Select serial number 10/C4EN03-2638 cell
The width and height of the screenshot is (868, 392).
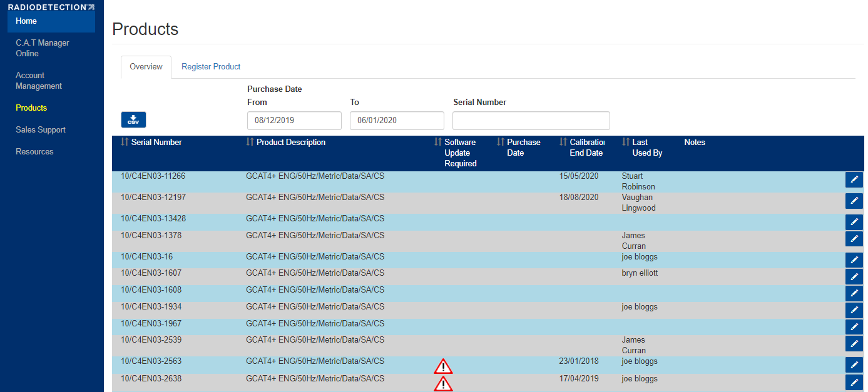click(151, 379)
